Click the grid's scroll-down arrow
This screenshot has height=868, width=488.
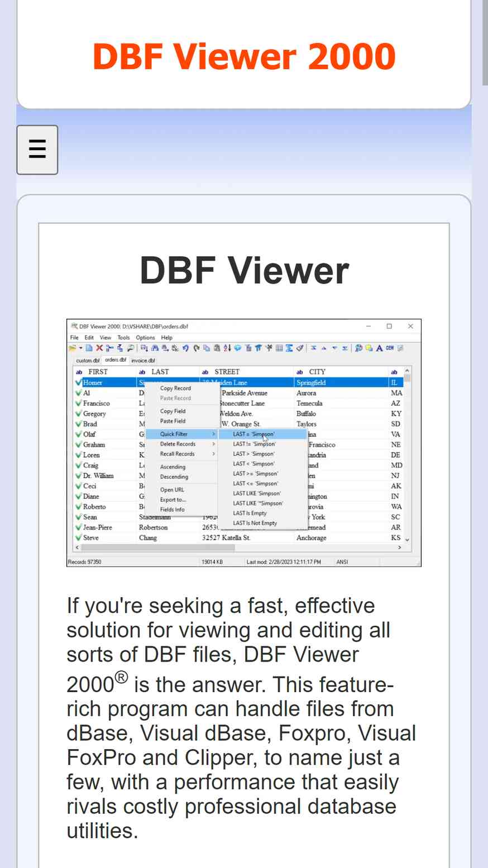[x=407, y=539]
